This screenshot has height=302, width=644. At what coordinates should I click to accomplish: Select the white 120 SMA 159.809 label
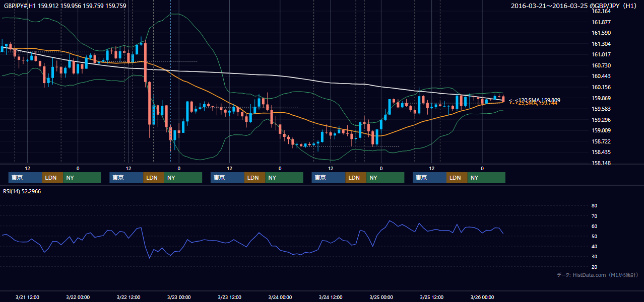coord(535,100)
